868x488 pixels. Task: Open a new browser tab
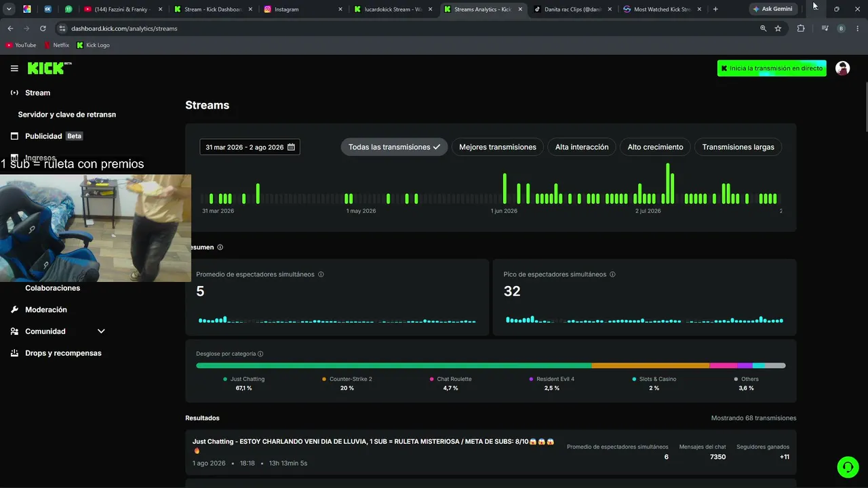click(x=715, y=9)
